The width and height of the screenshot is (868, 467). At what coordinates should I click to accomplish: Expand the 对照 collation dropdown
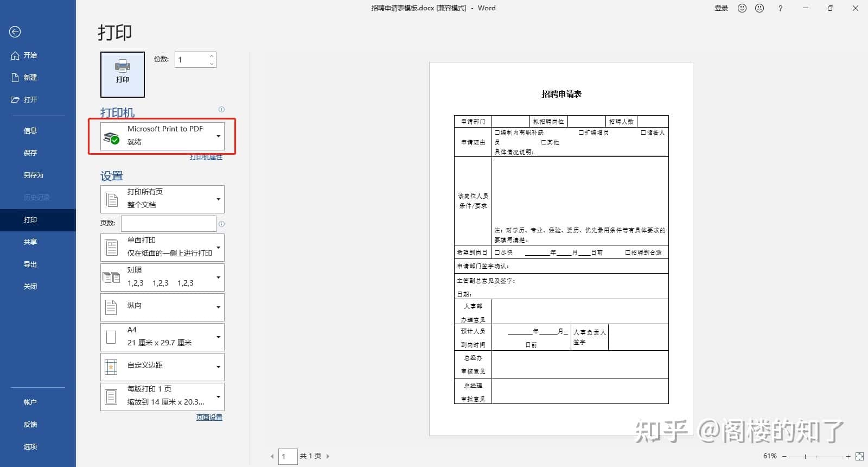[162, 277]
